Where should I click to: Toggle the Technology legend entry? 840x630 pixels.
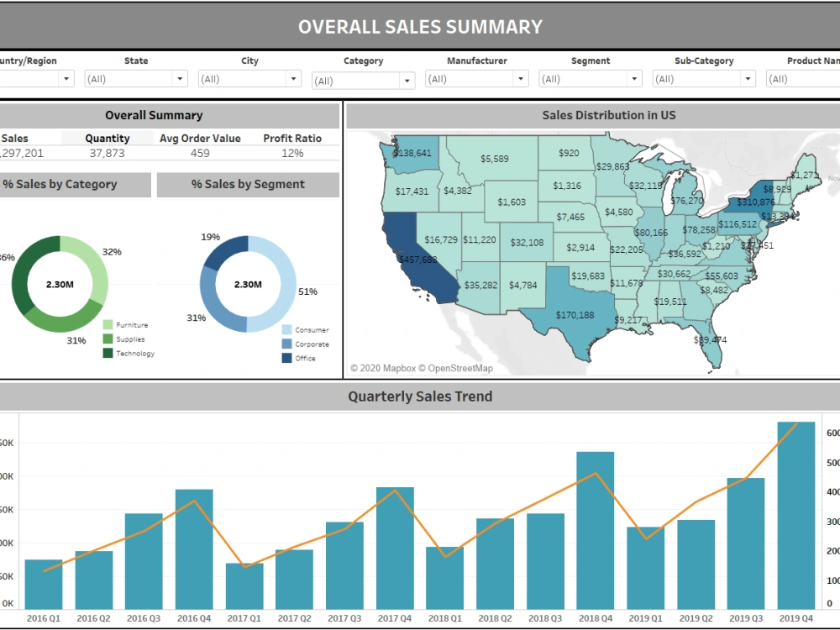(x=106, y=354)
